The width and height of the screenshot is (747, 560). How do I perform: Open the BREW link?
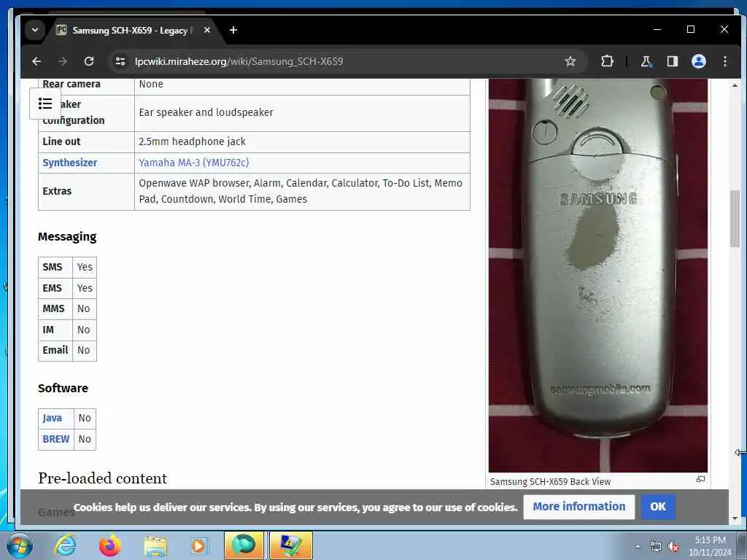[56, 439]
